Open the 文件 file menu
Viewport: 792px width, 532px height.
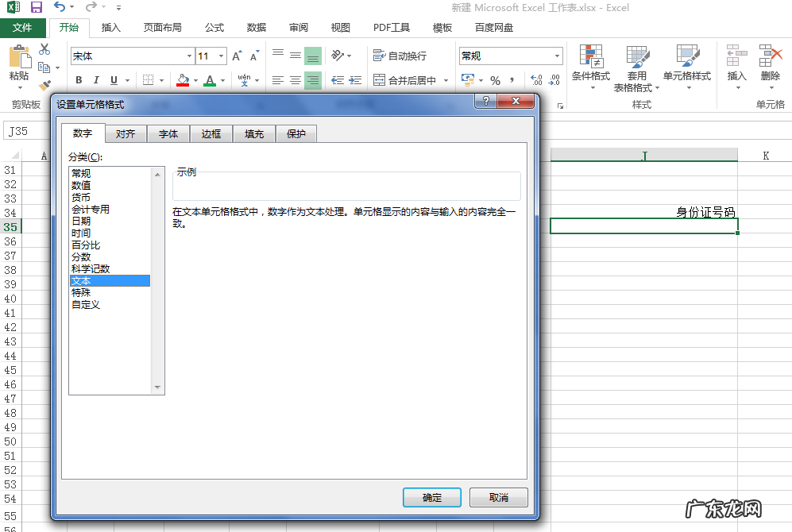pos(22,27)
